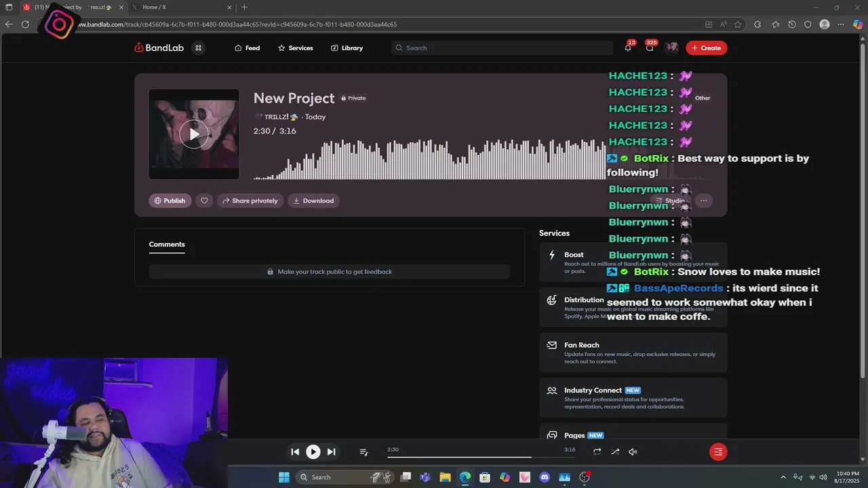Play the track from cover art button
Image resolution: width=868 pixels, height=488 pixels.
point(194,134)
